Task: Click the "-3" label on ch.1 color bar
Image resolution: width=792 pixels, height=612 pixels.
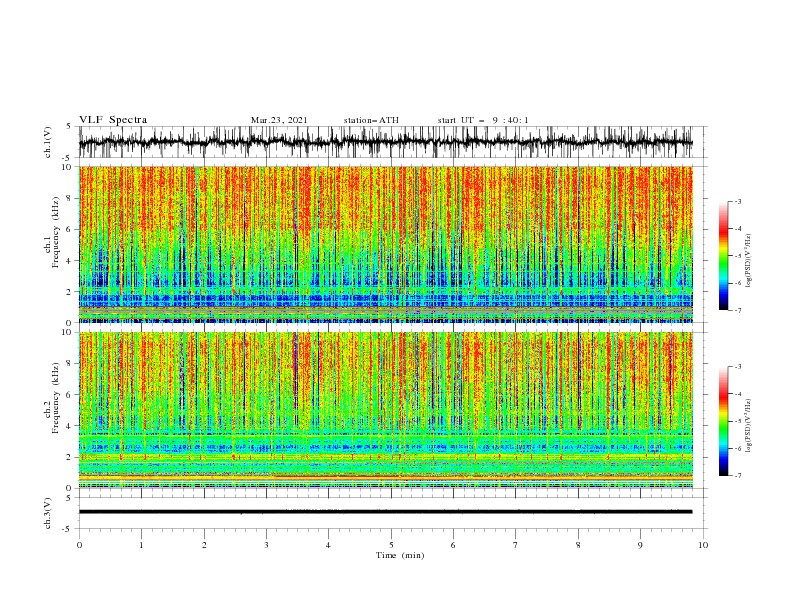Action: [737, 201]
